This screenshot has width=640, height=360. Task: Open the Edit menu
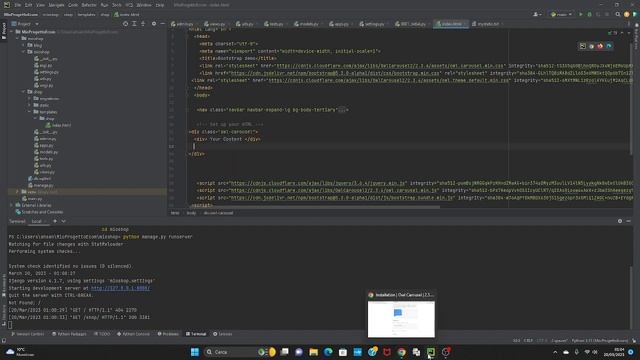[x=28, y=5]
